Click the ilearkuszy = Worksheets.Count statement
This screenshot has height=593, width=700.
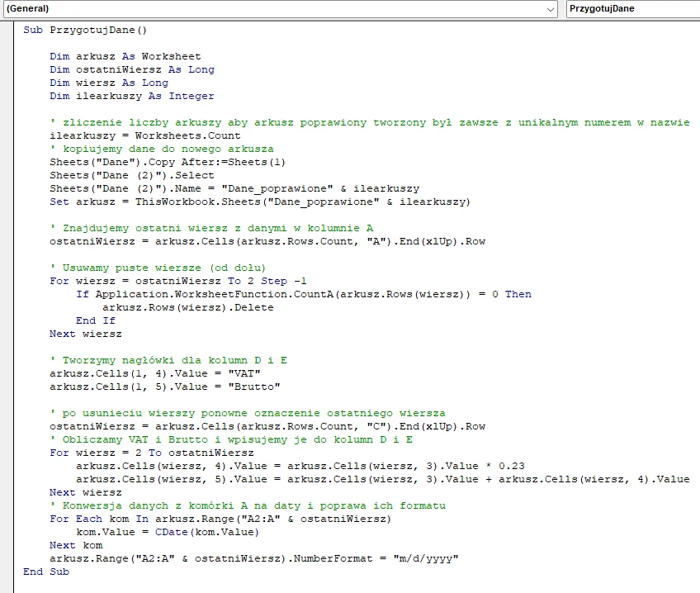pos(144,135)
